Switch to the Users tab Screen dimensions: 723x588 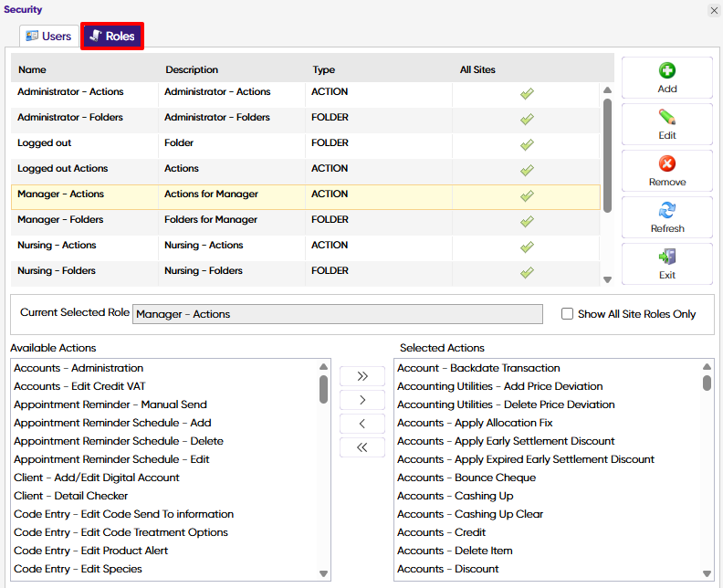tap(49, 36)
